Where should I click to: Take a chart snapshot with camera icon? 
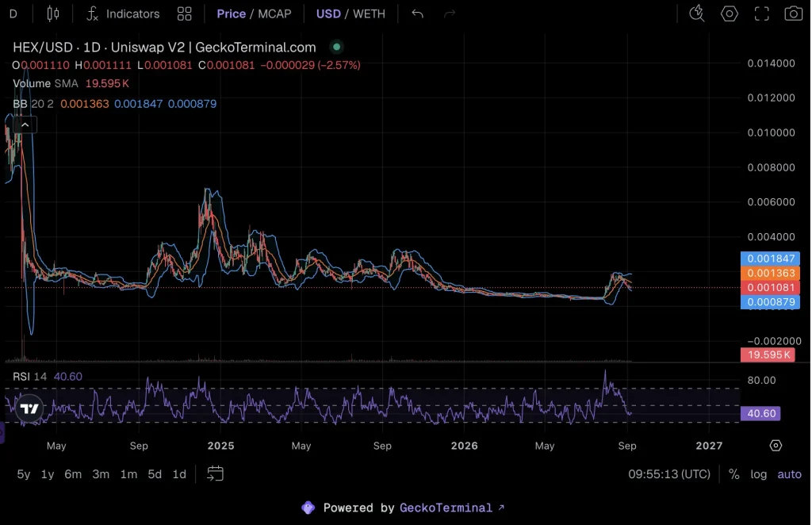coord(793,14)
